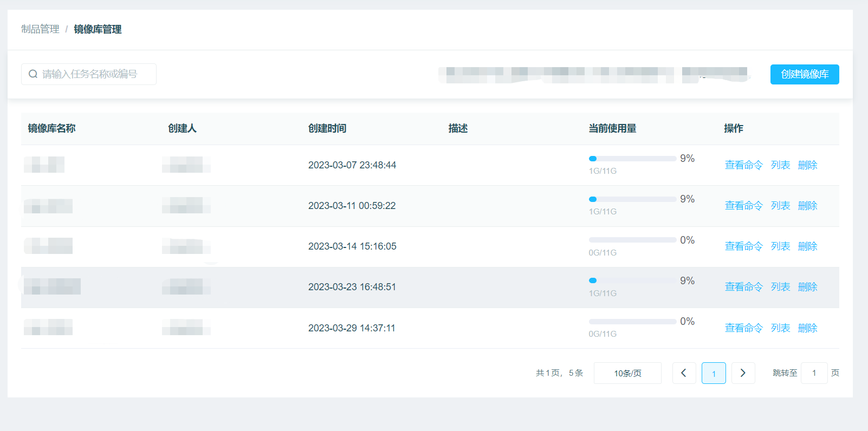Select timestamp 2023-03-23 16:48:51
The width and height of the screenshot is (868, 431).
[352, 287]
